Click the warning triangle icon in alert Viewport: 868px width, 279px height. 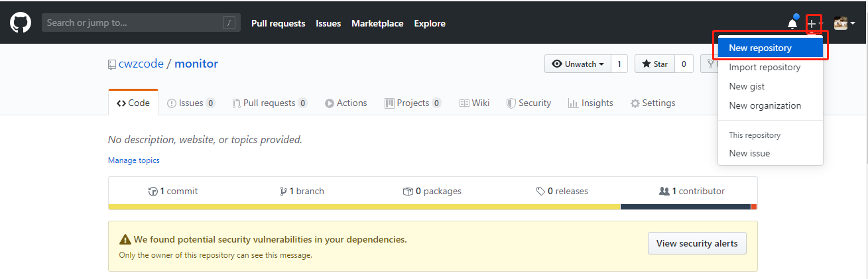coord(125,239)
